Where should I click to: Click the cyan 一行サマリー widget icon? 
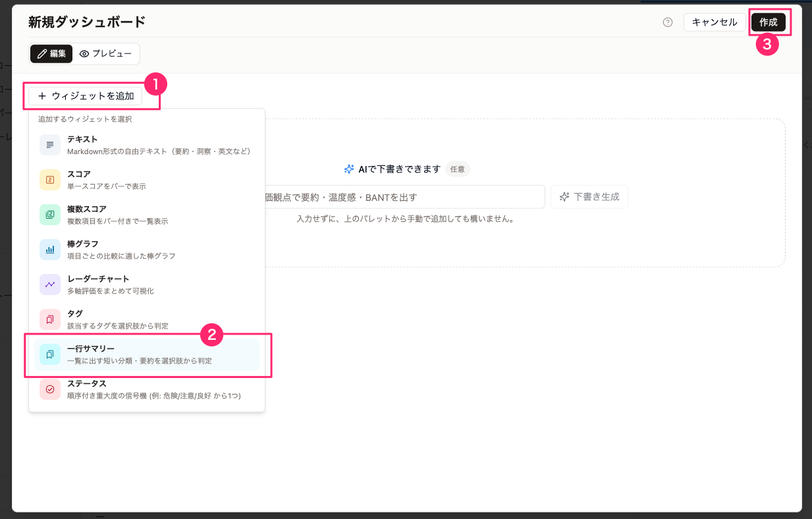(x=50, y=354)
